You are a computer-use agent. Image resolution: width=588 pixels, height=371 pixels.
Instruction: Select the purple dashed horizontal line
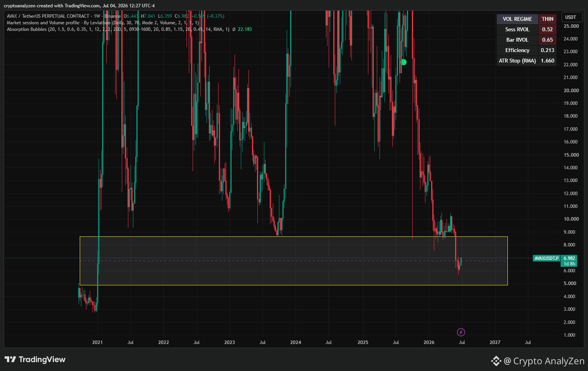click(294, 261)
